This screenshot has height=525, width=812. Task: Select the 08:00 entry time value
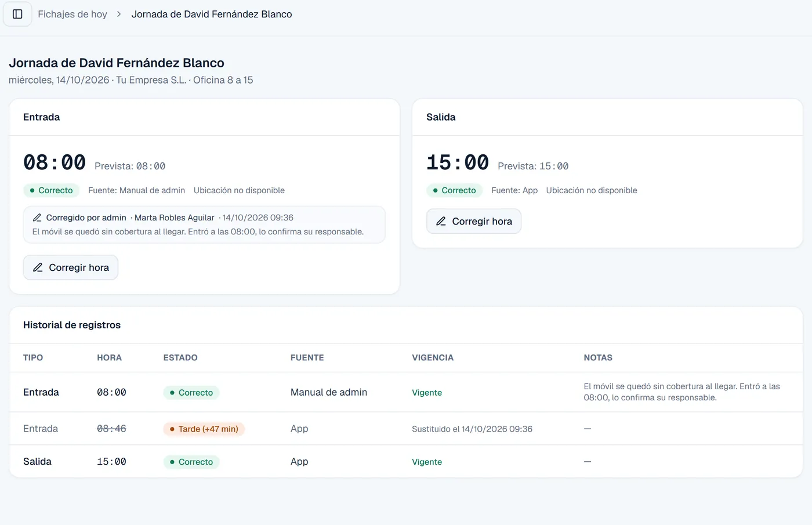tap(55, 162)
